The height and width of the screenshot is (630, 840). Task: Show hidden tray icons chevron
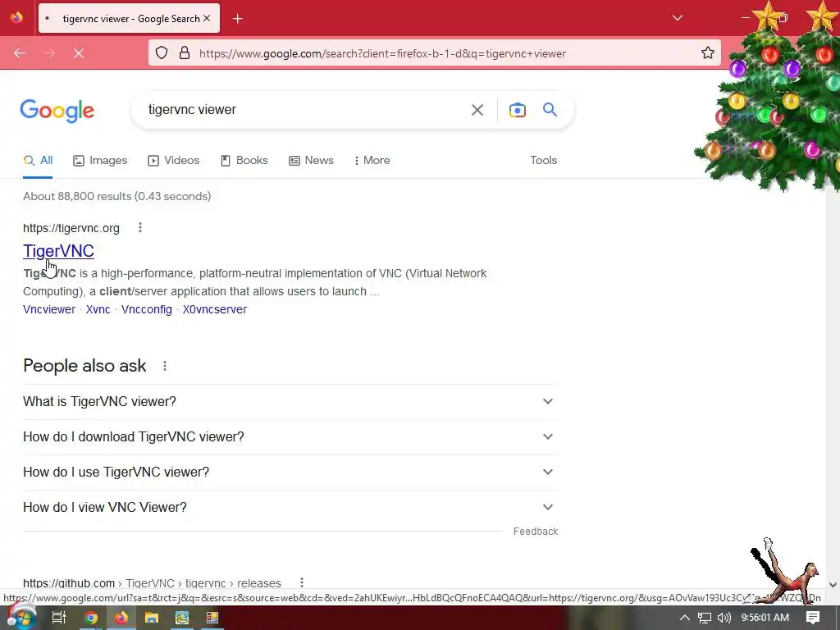click(685, 618)
